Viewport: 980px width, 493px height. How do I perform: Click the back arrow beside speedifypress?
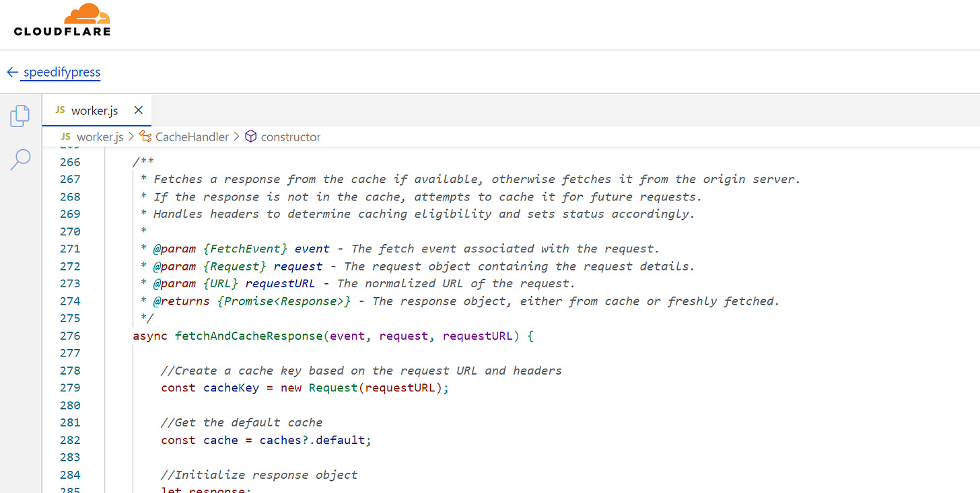click(x=12, y=72)
